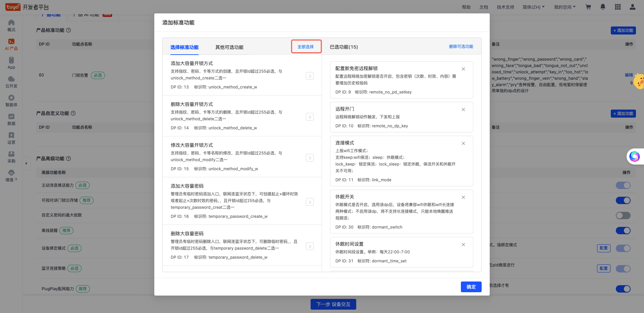Open the apps grid icon
Screen dimensions: 644x313
coord(618,7)
